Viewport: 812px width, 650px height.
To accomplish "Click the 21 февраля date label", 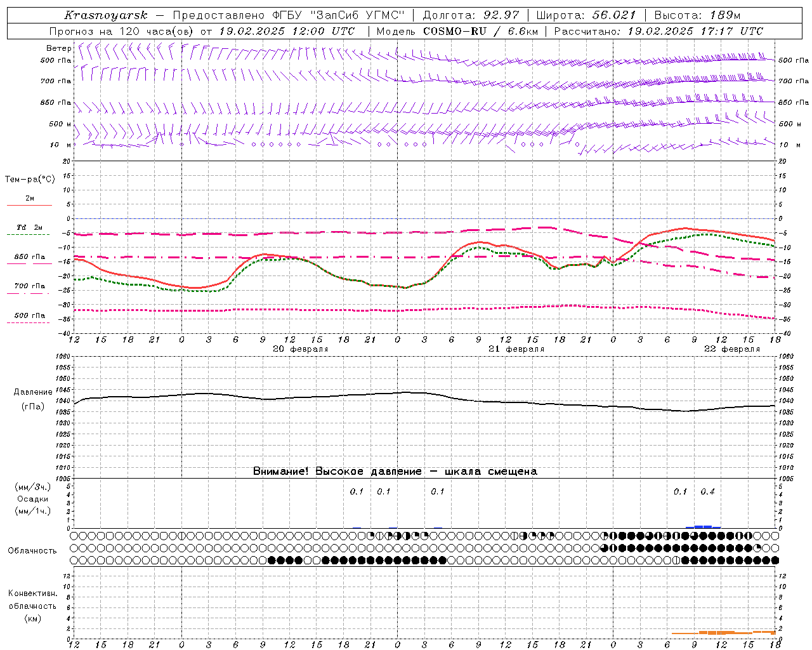I will pyautogui.click(x=516, y=349).
